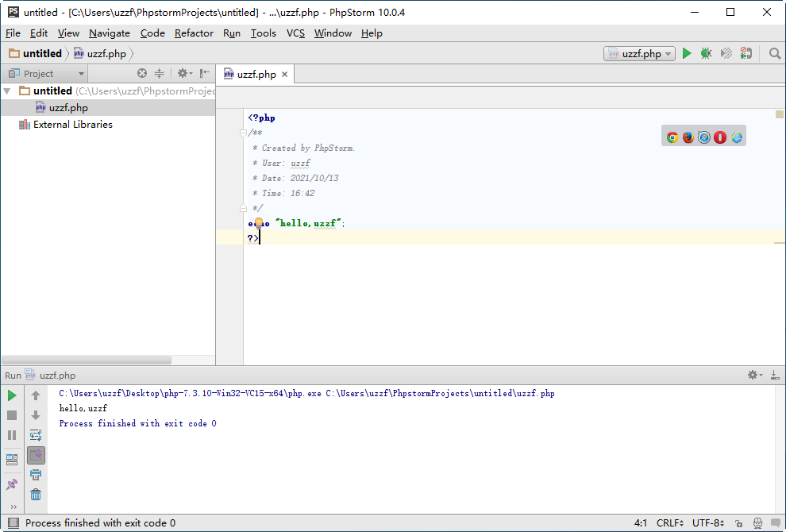Restore layout in the Run panel

[12, 459]
